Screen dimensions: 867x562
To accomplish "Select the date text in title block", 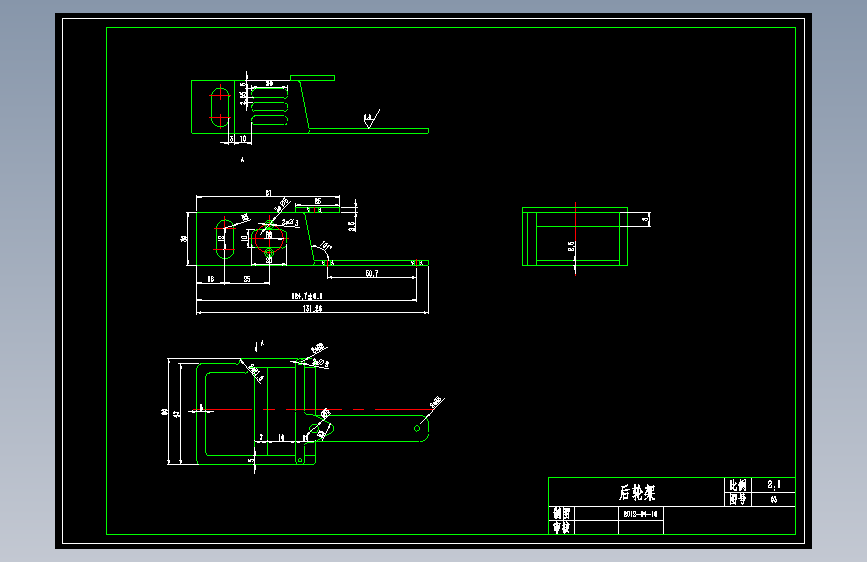I will (640, 514).
